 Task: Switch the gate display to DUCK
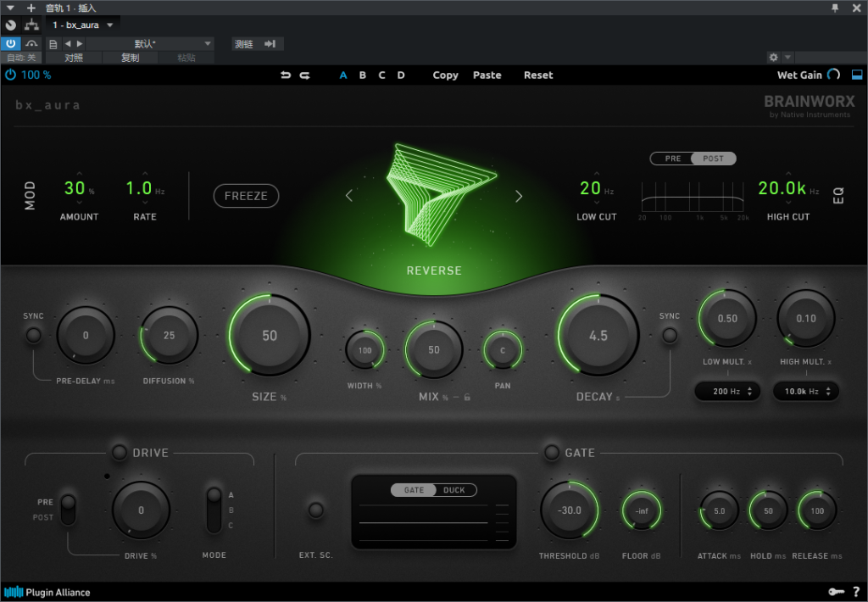point(454,490)
